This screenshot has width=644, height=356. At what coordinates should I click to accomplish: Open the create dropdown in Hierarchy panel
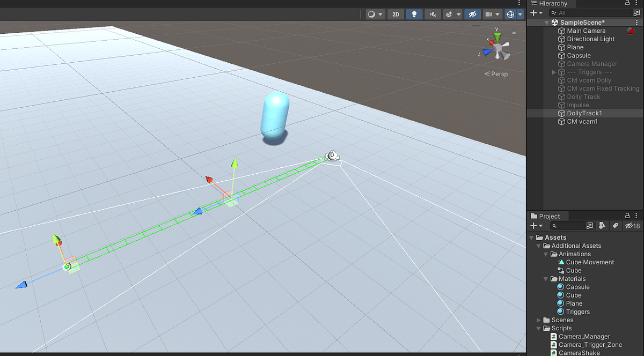pos(534,12)
